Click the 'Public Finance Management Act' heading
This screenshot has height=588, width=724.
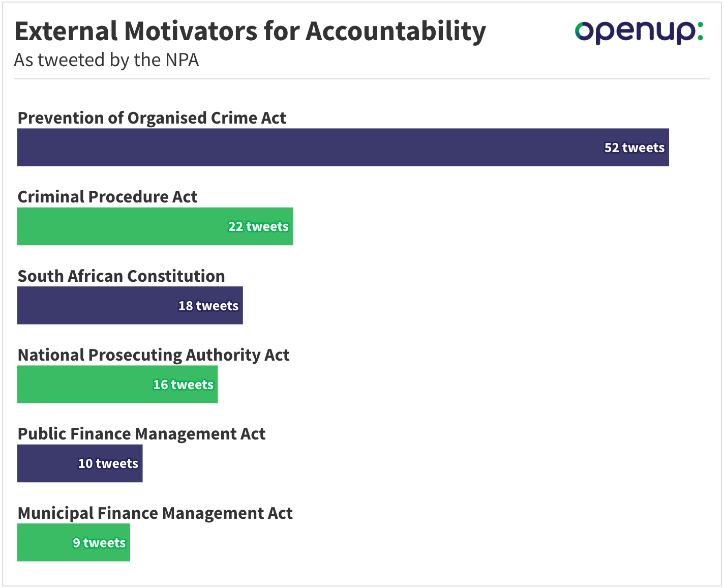(x=141, y=434)
